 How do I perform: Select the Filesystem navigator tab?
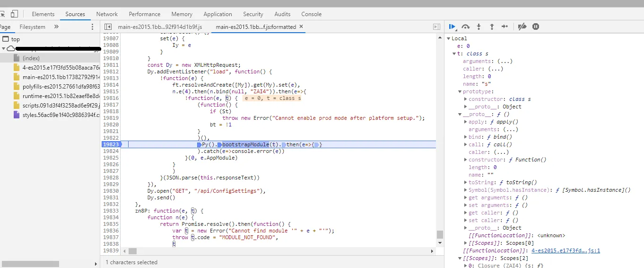33,27
